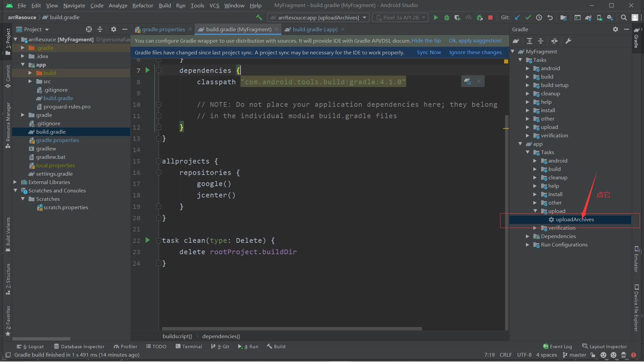
Task: Open Gradle build tool settings wrench
Action: pos(568,41)
